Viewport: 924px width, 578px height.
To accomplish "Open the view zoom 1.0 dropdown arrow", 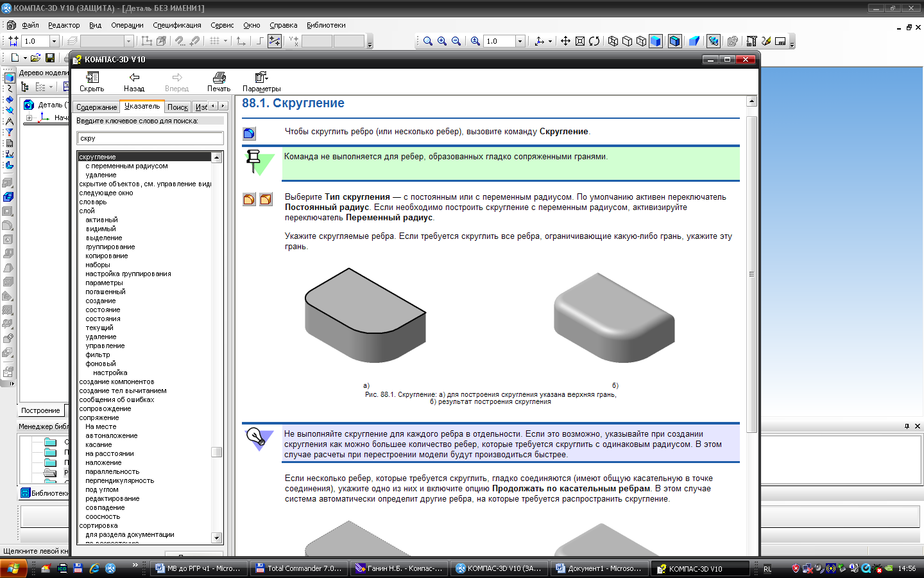I will (520, 41).
